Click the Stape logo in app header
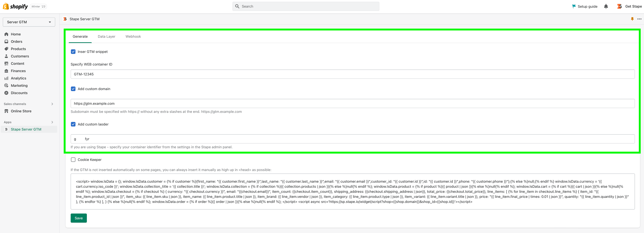The height and width of the screenshot is (233, 644). pos(65,19)
